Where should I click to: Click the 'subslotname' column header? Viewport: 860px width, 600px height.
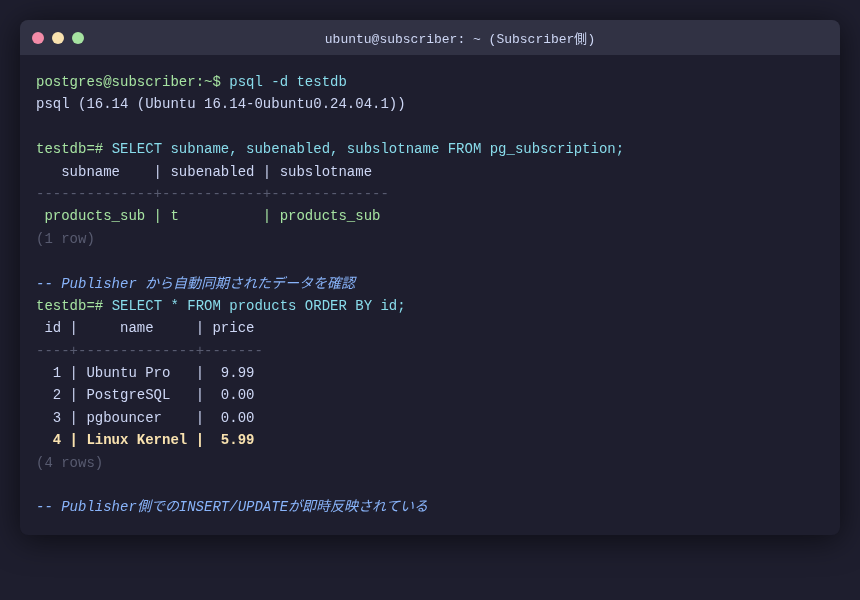click(x=326, y=172)
